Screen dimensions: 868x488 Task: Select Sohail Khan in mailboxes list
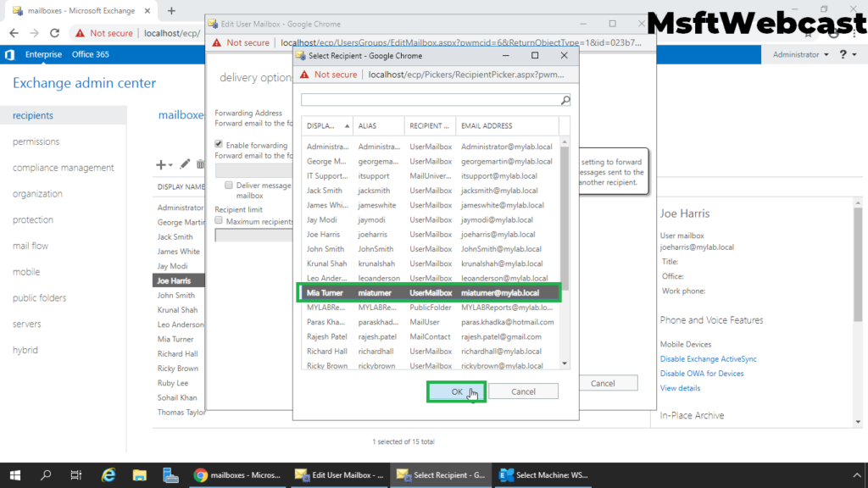pos(177,398)
